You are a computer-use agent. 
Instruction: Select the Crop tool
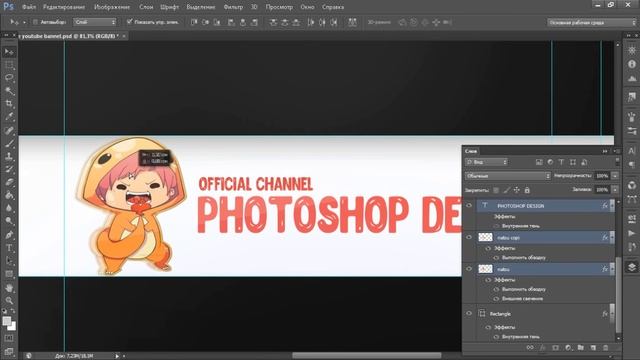(9, 104)
